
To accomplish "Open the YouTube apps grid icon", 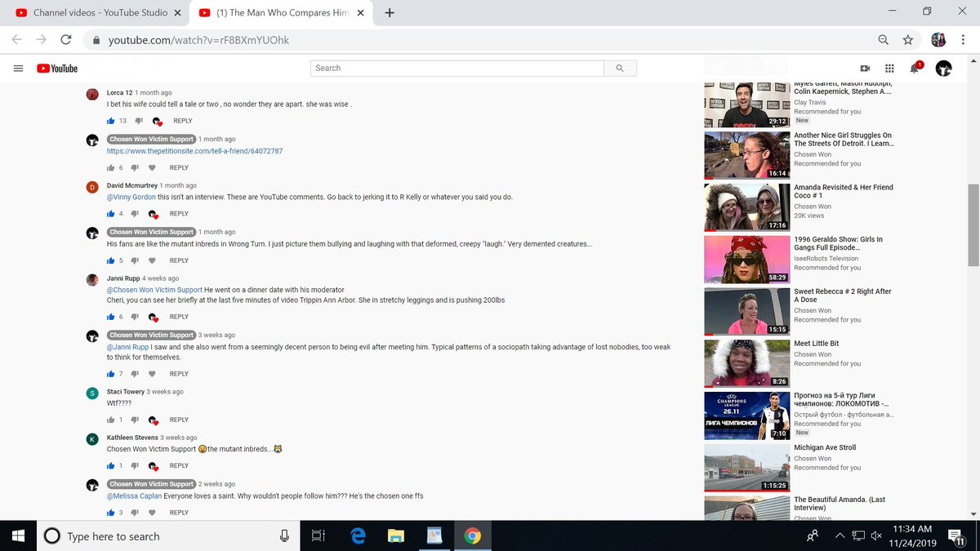I will [x=889, y=69].
